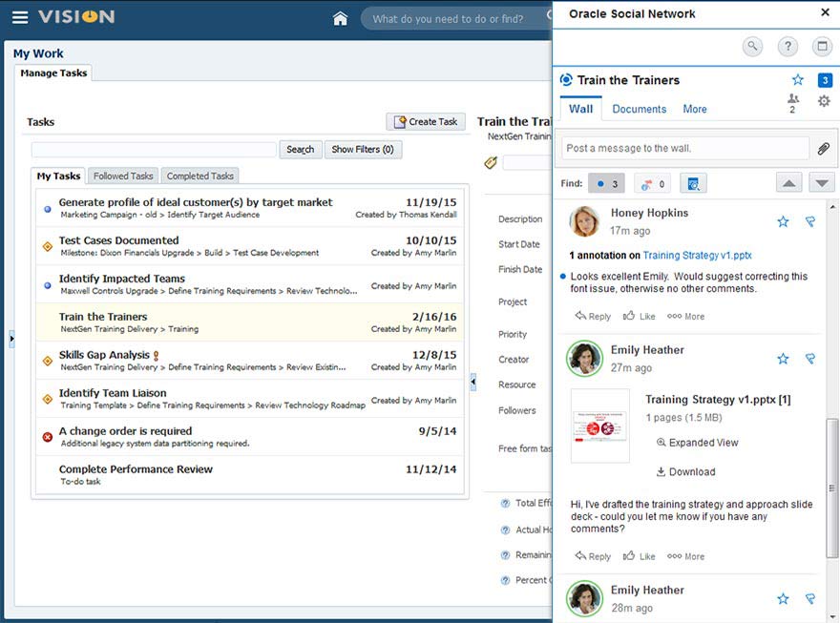Click the Create Task button
This screenshot has height=623, width=840.
[x=426, y=122]
